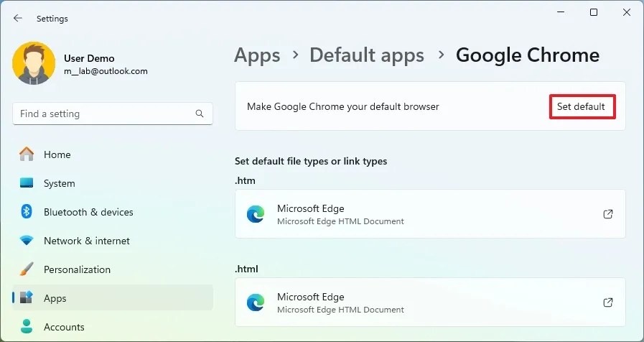This screenshot has width=644, height=342.
Task: Click 'Set default file types or link types' heading
Action: click(311, 161)
